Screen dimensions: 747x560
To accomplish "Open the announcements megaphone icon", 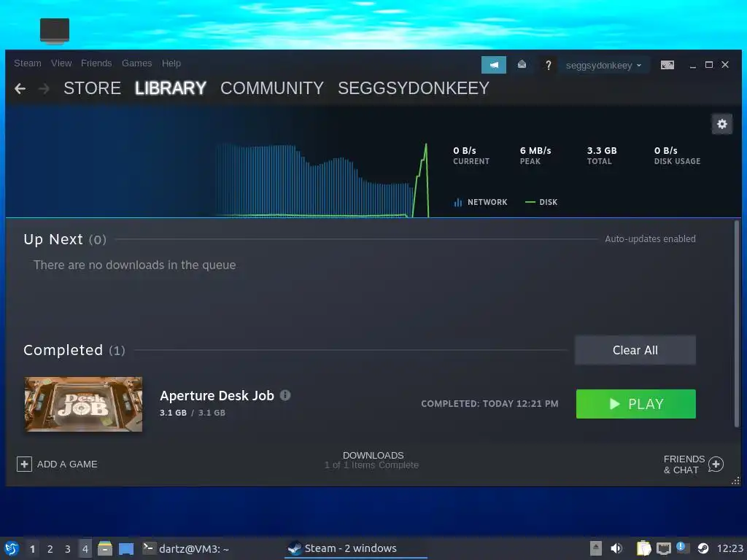I will click(494, 65).
